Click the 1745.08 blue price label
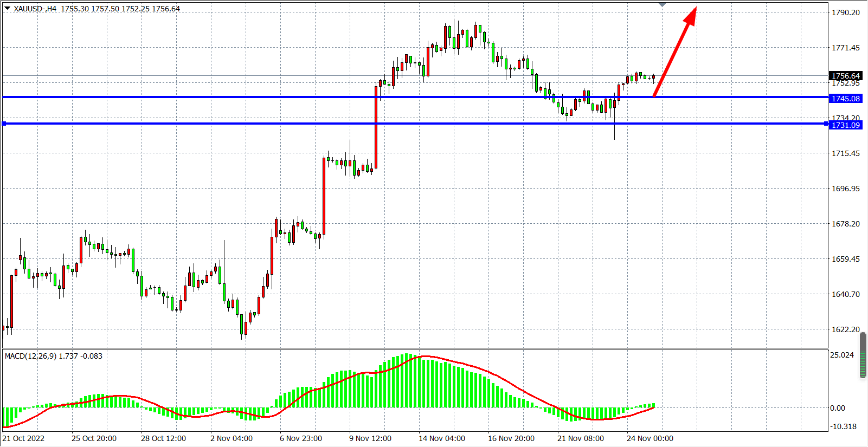The image size is (868, 447). (846, 99)
